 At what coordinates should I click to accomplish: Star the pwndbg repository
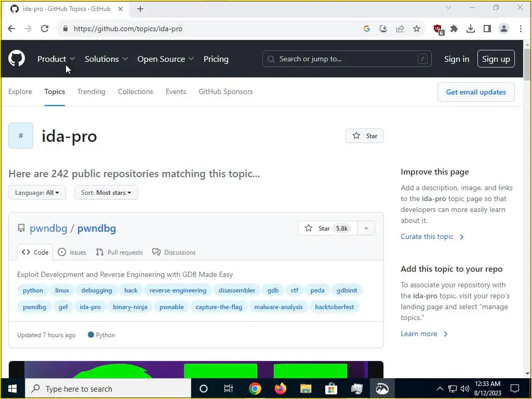point(327,229)
